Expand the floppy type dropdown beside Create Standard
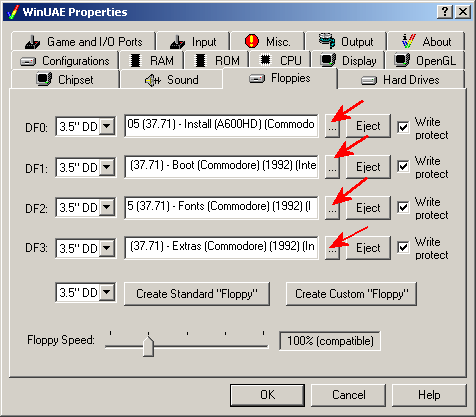This screenshot has width=476, height=417. tap(107, 292)
